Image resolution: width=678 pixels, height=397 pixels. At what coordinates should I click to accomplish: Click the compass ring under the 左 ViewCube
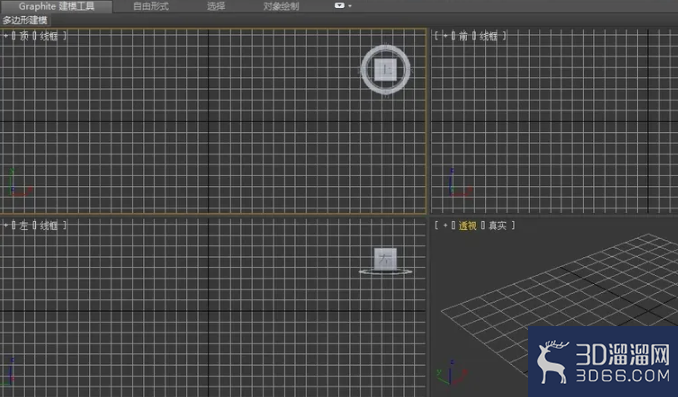click(x=385, y=272)
